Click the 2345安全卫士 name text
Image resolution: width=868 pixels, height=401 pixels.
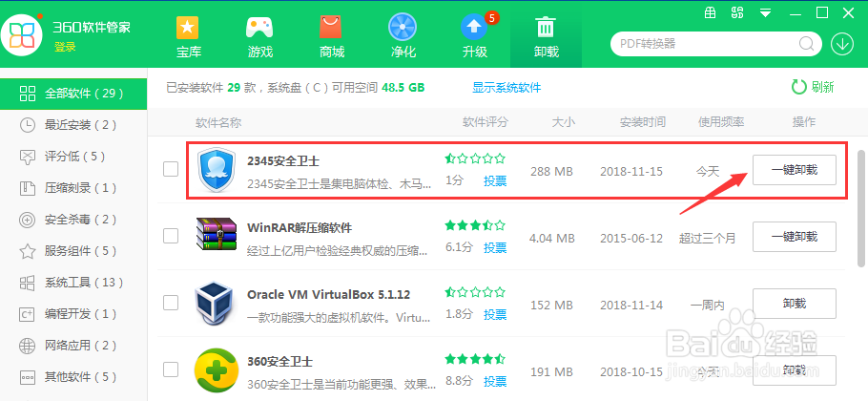click(x=283, y=161)
